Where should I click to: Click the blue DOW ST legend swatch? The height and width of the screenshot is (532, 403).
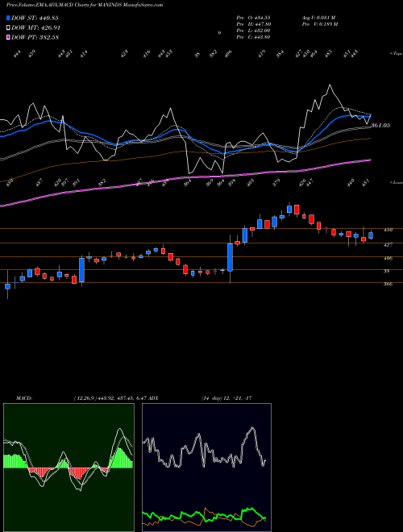pyautogui.click(x=8, y=18)
